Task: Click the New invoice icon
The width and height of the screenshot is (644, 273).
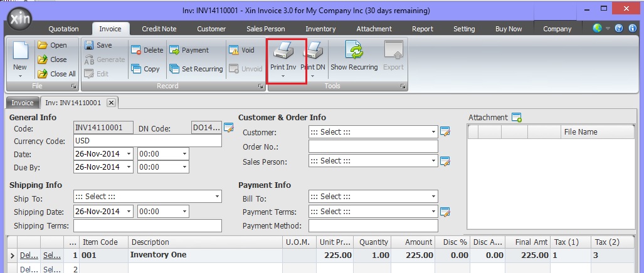Action: tap(20, 51)
